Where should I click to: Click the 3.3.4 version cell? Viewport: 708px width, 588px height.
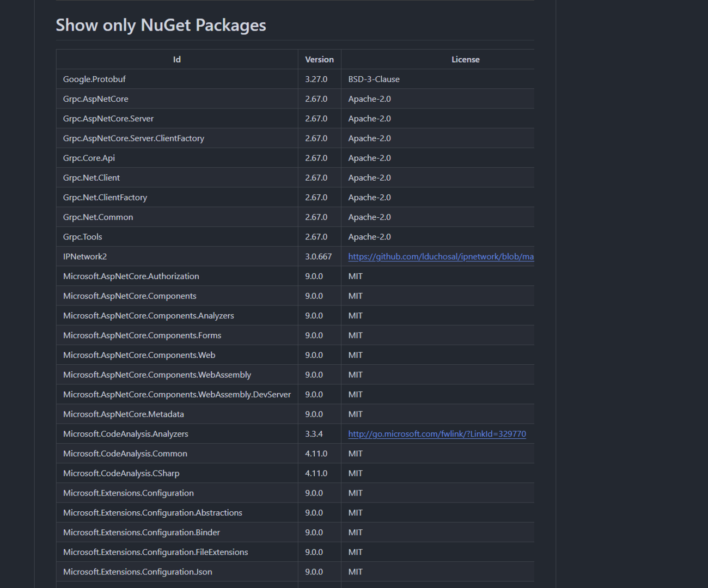[x=314, y=434]
